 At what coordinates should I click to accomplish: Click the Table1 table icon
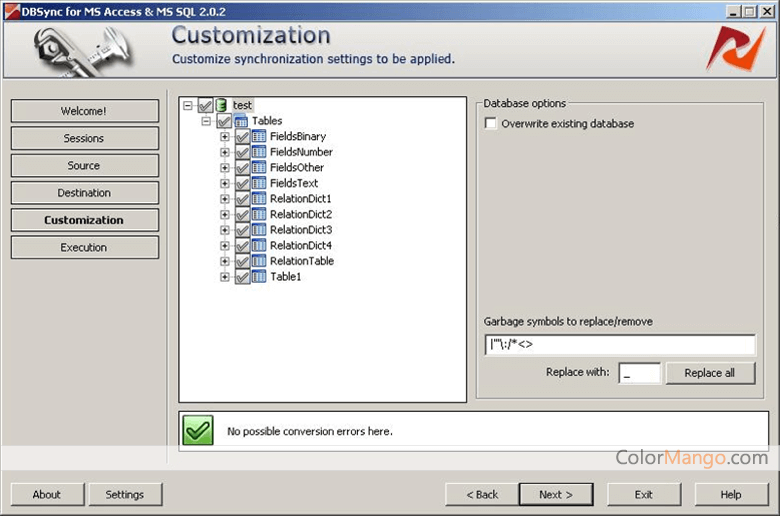[x=259, y=277]
